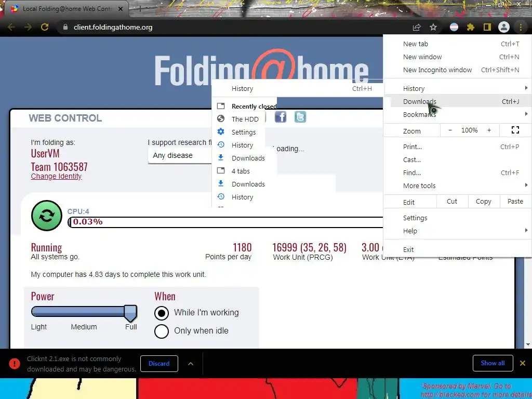The width and height of the screenshot is (532, 399).
Task: Click the page vertical scrollbar down arrow
Action: coord(528,344)
